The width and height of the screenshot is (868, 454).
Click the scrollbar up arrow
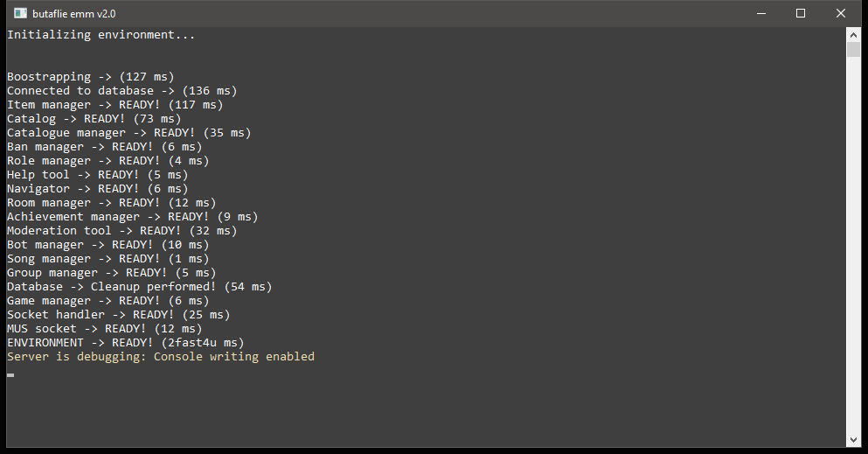[x=854, y=34]
